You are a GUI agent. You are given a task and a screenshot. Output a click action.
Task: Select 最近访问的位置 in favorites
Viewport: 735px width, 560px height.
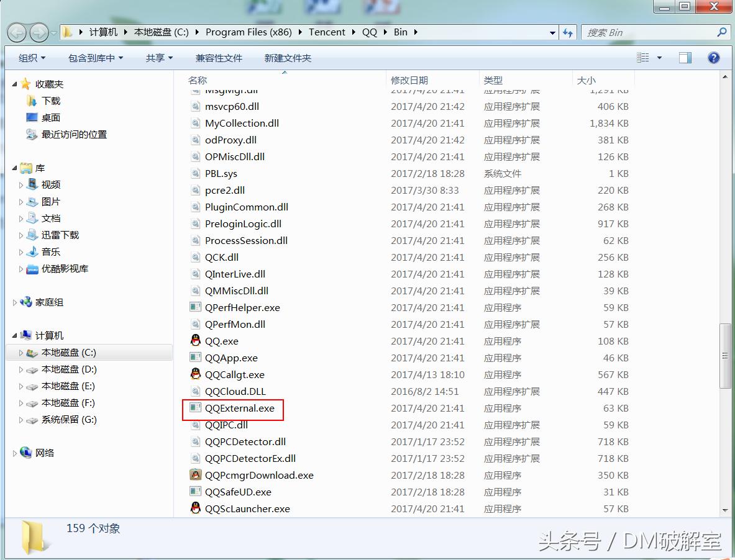[74, 134]
